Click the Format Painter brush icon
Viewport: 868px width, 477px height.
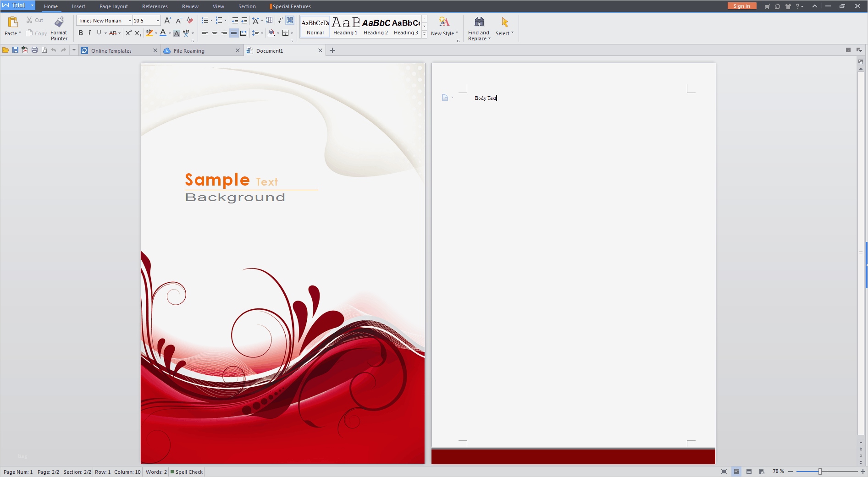(59, 22)
